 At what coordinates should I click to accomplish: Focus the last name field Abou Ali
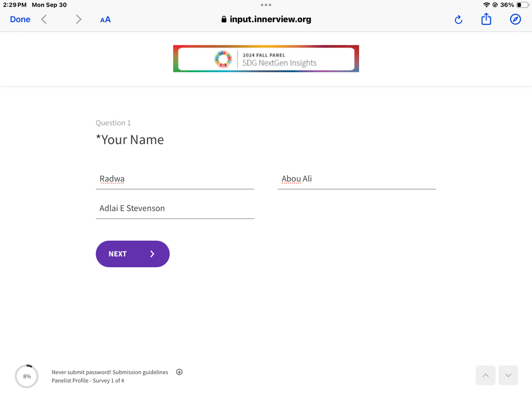[357, 179]
